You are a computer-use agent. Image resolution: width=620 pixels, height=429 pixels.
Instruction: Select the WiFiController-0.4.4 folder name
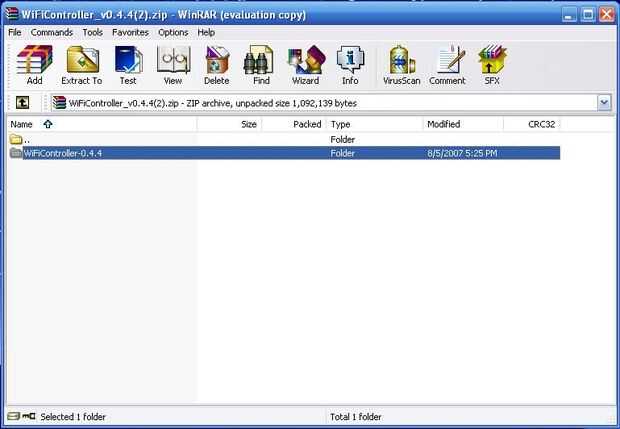62,153
